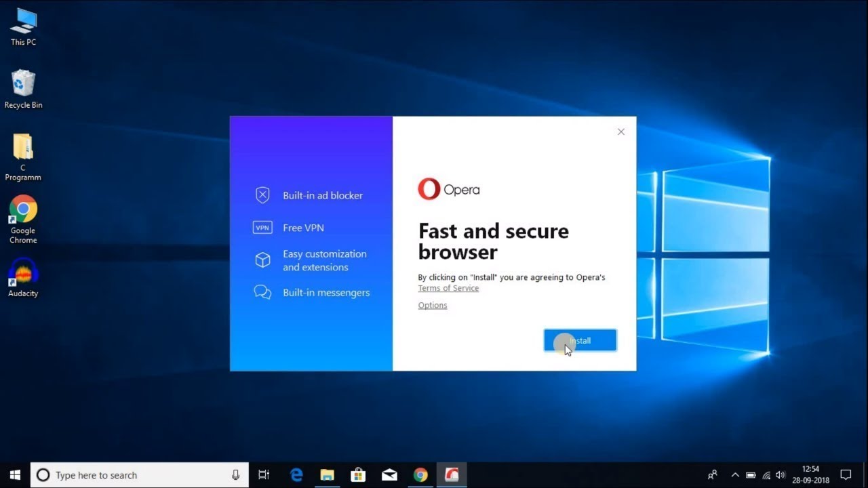
Task: Launch Microsoft Edge from the taskbar
Action: 296,475
